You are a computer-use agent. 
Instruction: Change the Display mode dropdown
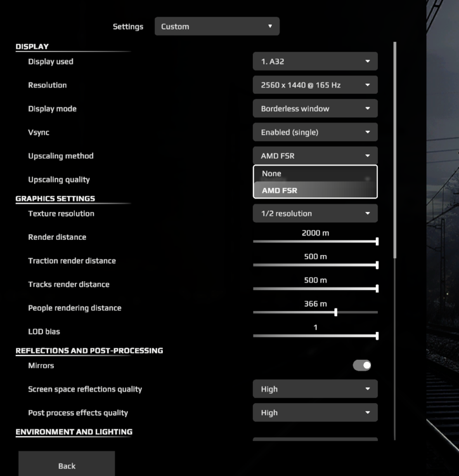click(314, 109)
